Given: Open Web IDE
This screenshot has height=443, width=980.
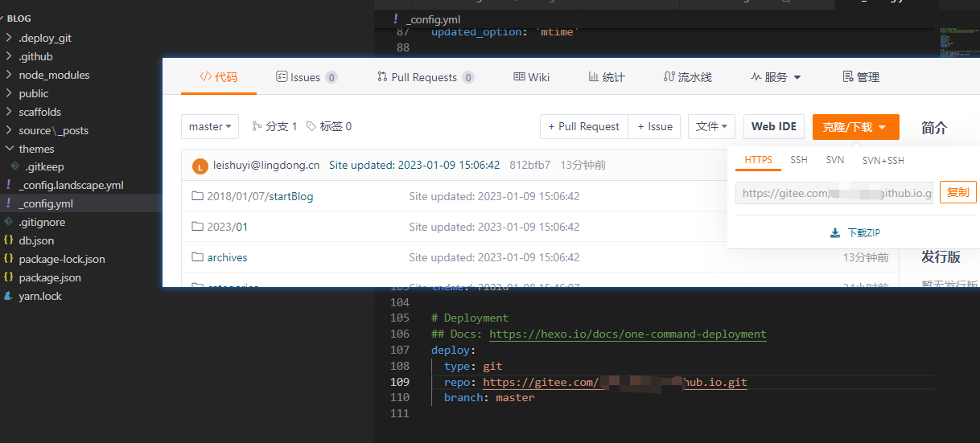Looking at the screenshot, I should pos(774,126).
